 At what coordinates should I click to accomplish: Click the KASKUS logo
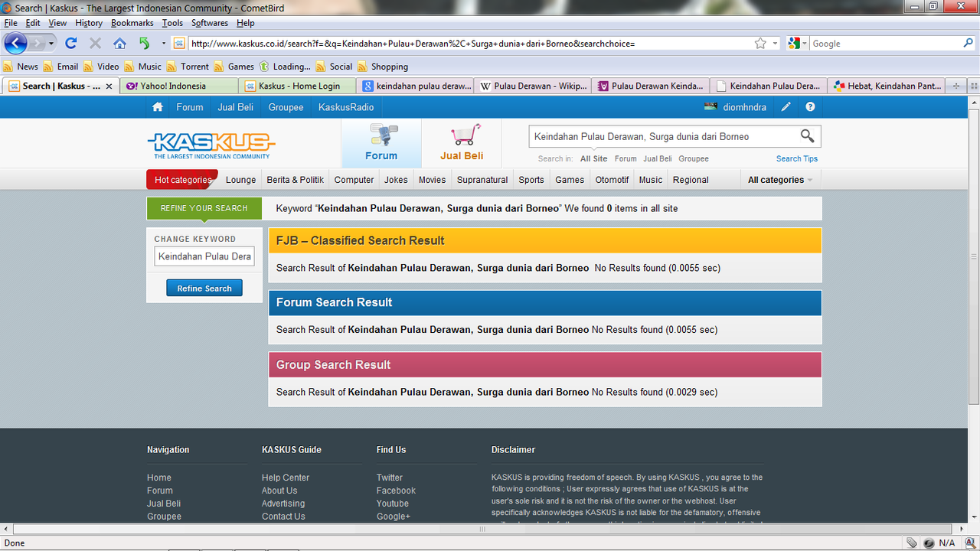pyautogui.click(x=211, y=145)
